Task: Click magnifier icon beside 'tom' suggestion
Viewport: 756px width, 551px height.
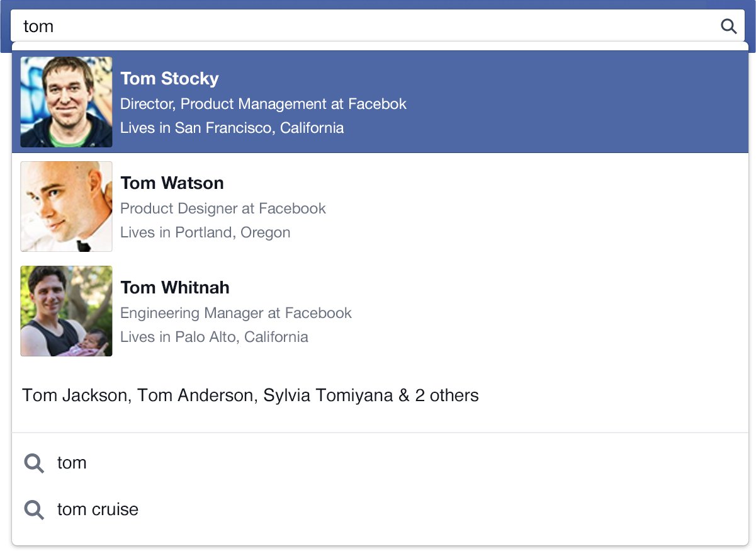Action: 34,463
